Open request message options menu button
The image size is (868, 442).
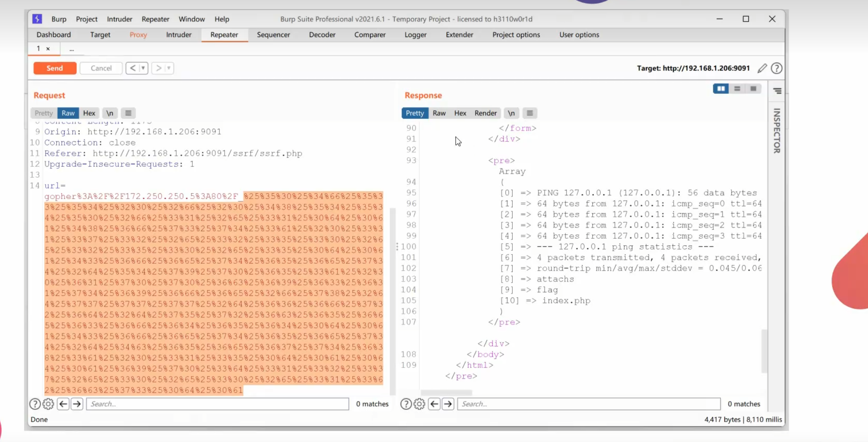[x=128, y=113]
